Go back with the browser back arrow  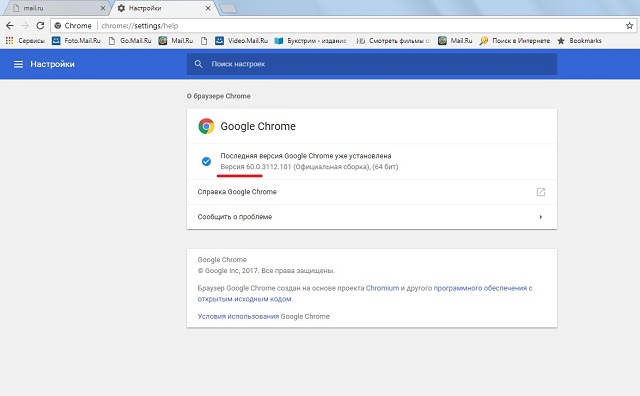pyautogui.click(x=10, y=25)
